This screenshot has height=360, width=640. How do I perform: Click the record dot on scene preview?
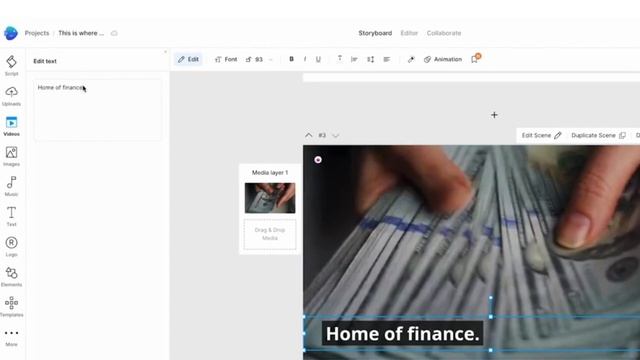coord(318,160)
